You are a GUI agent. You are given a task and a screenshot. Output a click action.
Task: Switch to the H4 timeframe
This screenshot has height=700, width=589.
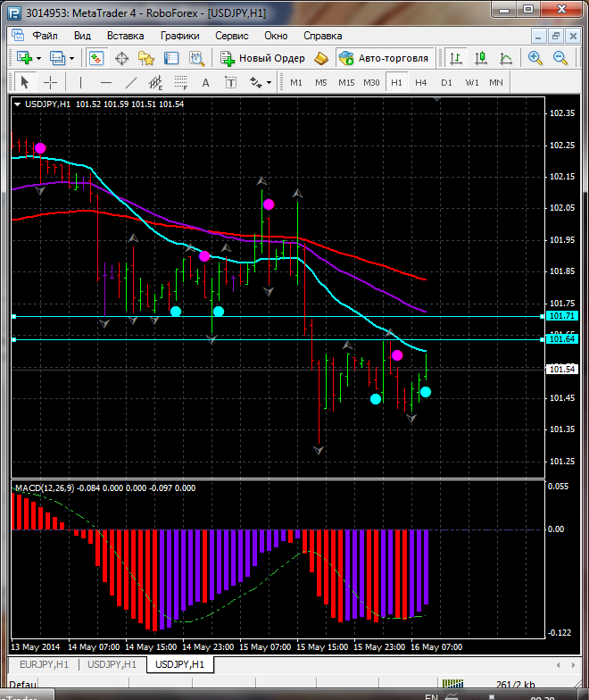[x=421, y=82]
